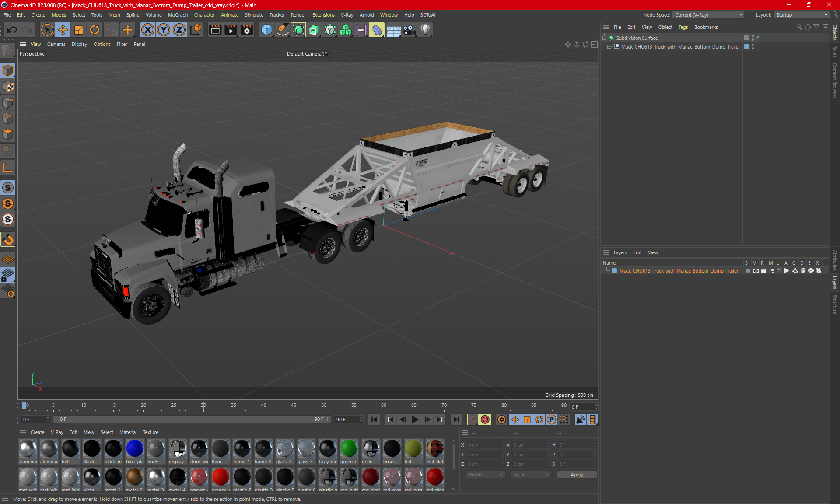Add a Cube primitive
Image resolution: width=840 pixels, height=504 pixels.
coord(266,30)
